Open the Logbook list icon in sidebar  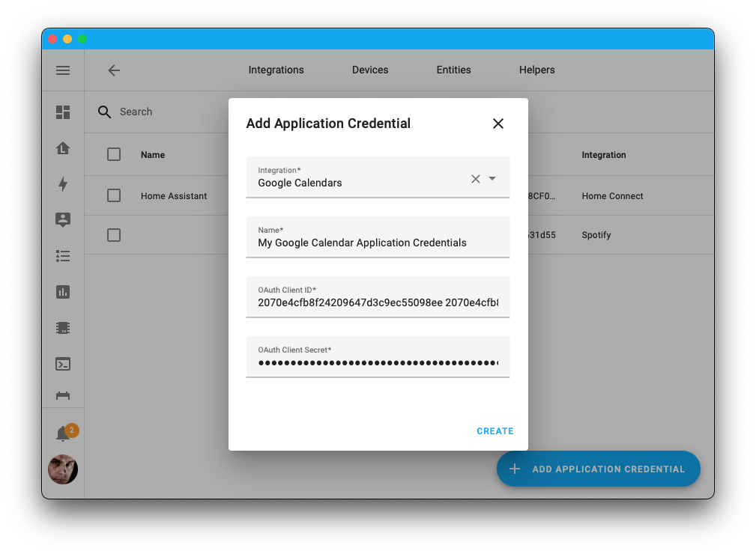63,256
